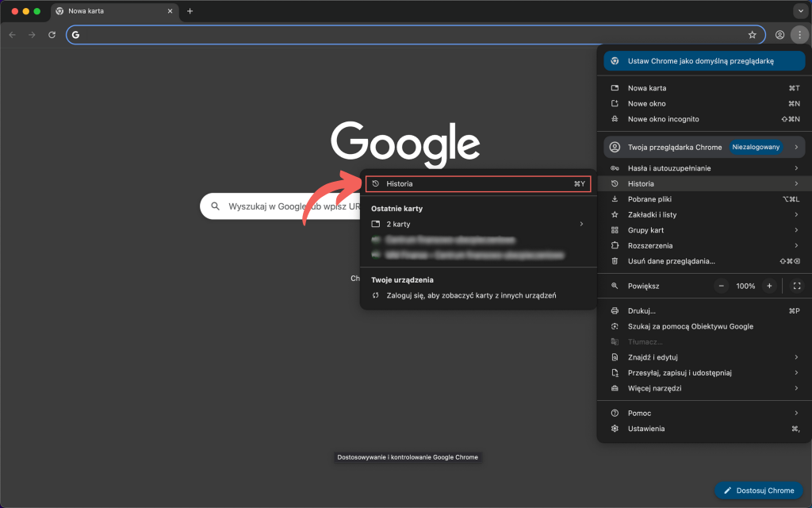Click the zoom out minus button

pos(721,286)
